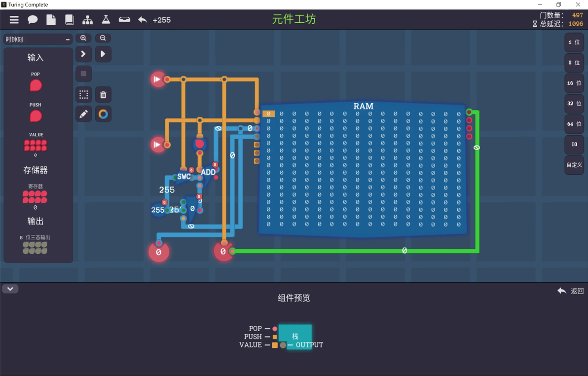
Task: Click the speech bubble icon
Action: 33,20
